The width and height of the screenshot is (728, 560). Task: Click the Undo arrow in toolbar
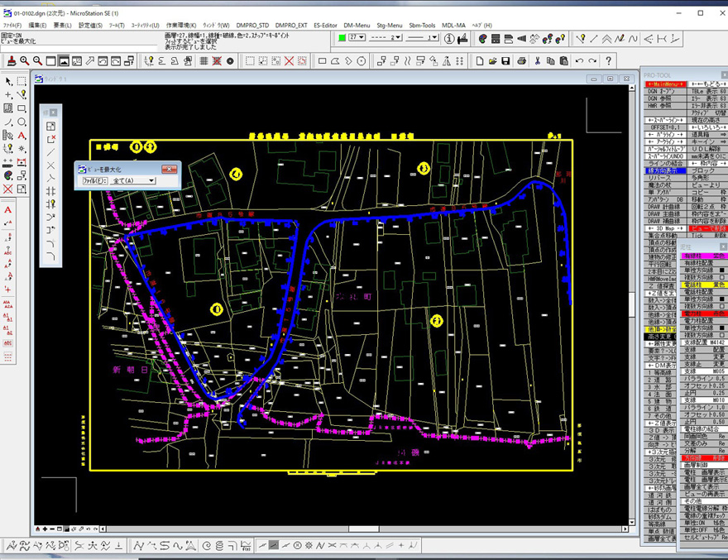pyautogui.click(x=578, y=61)
